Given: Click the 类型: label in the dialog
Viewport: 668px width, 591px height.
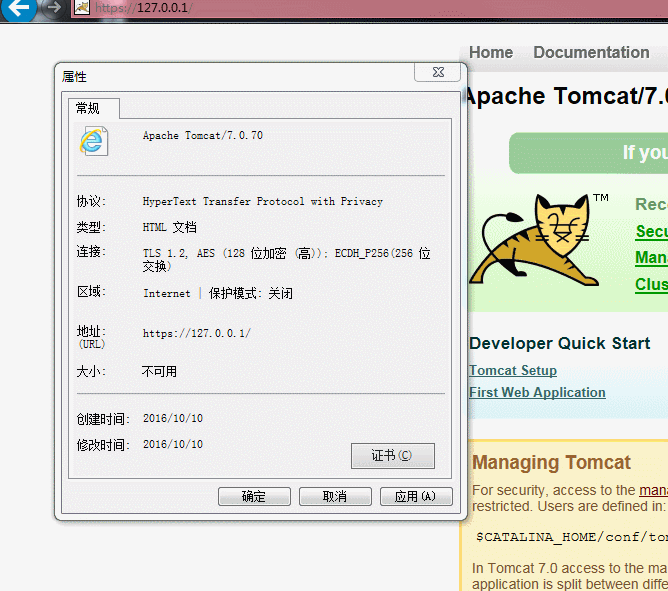Looking at the screenshot, I should 91,227.
